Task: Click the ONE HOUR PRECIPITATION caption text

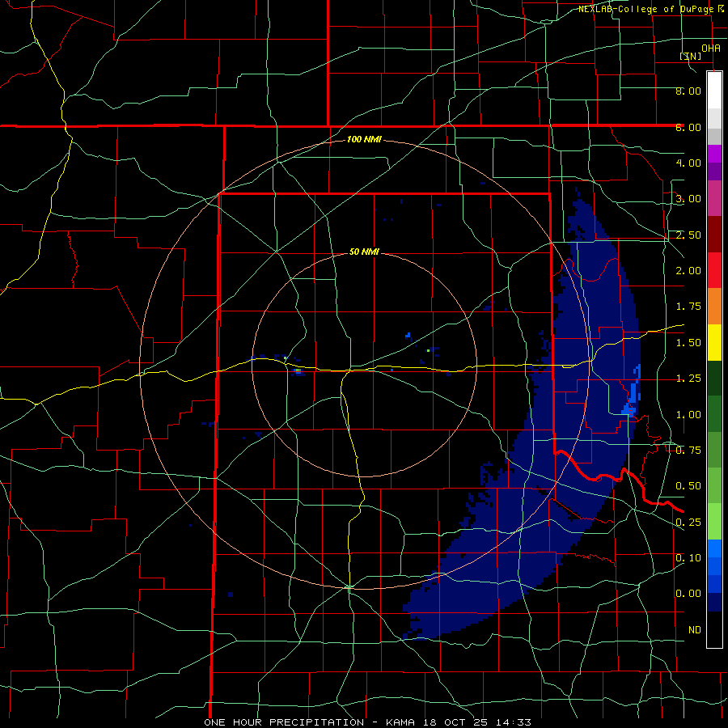Action: click(284, 722)
